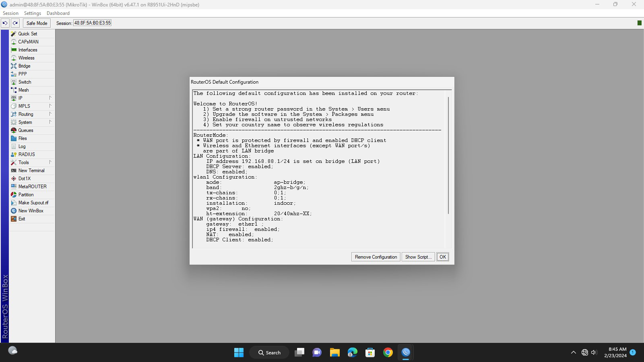Open the Bridge menu icon

coord(14,66)
